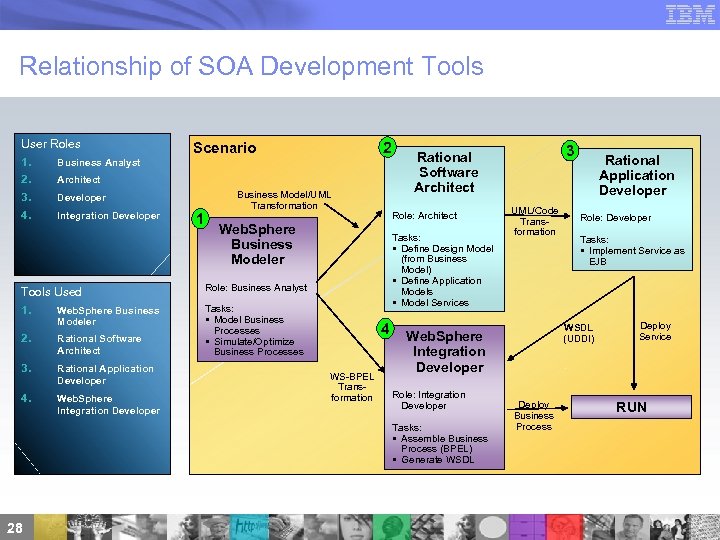Click the 'WS-BPEL Transformation' label
The height and width of the screenshot is (540, 720).
(352, 387)
